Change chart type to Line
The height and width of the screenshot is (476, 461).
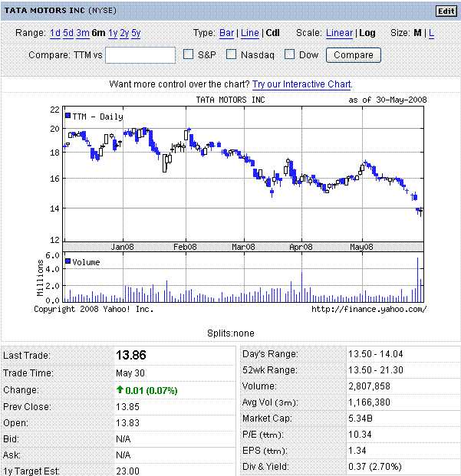click(250, 33)
